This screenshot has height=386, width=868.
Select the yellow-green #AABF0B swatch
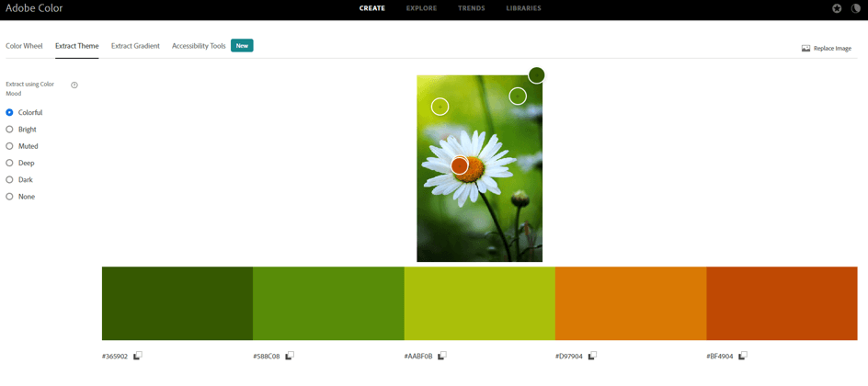[479, 303]
